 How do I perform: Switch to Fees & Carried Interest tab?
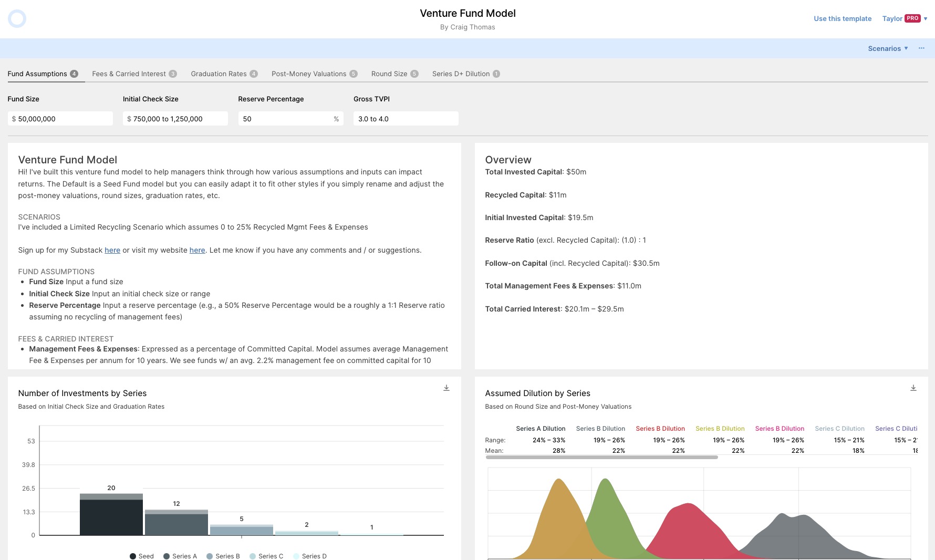coord(134,74)
